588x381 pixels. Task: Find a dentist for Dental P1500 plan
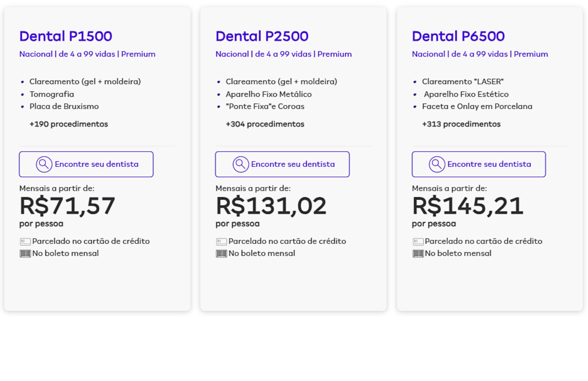86,164
